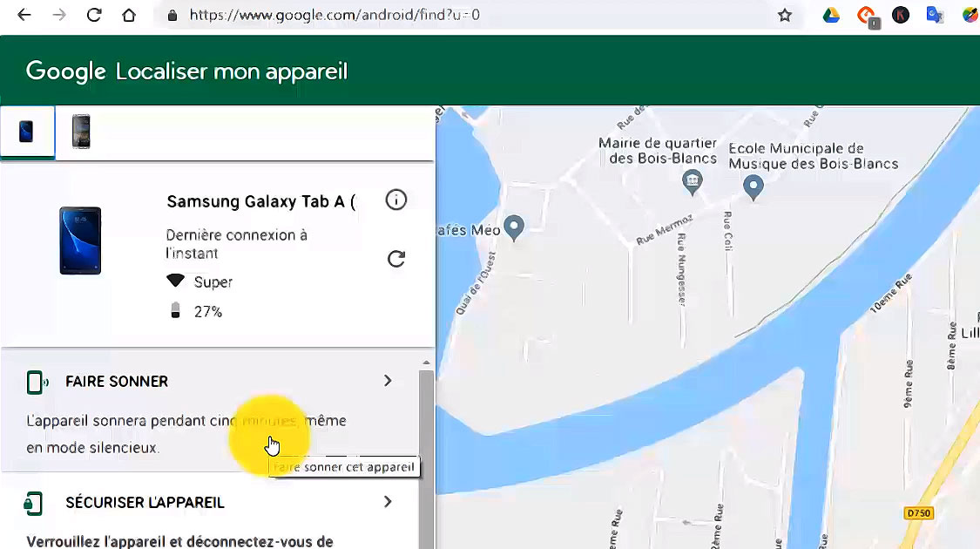The image size is (980, 549).
Task: Open the dark round K extension icon
Action: tap(901, 15)
